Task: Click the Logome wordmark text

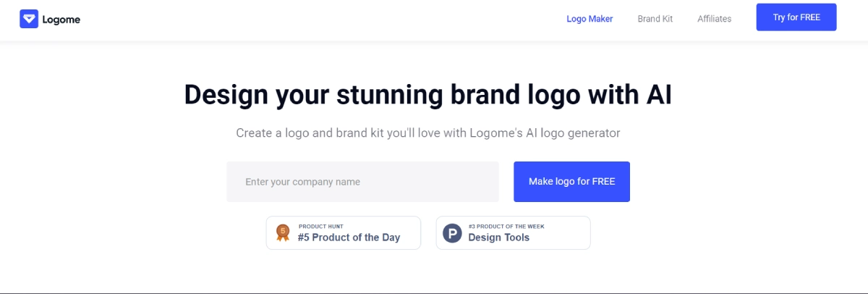Action: point(61,20)
